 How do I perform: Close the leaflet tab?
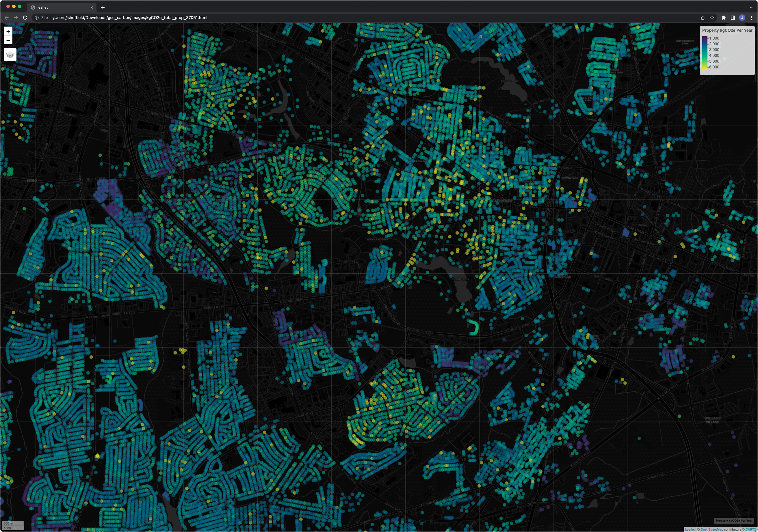(92, 7)
